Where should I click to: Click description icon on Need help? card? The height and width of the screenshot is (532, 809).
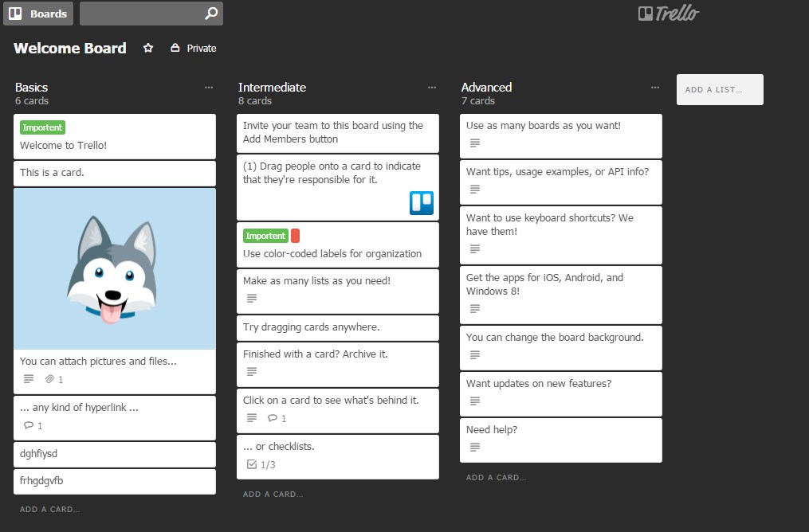pyautogui.click(x=475, y=447)
